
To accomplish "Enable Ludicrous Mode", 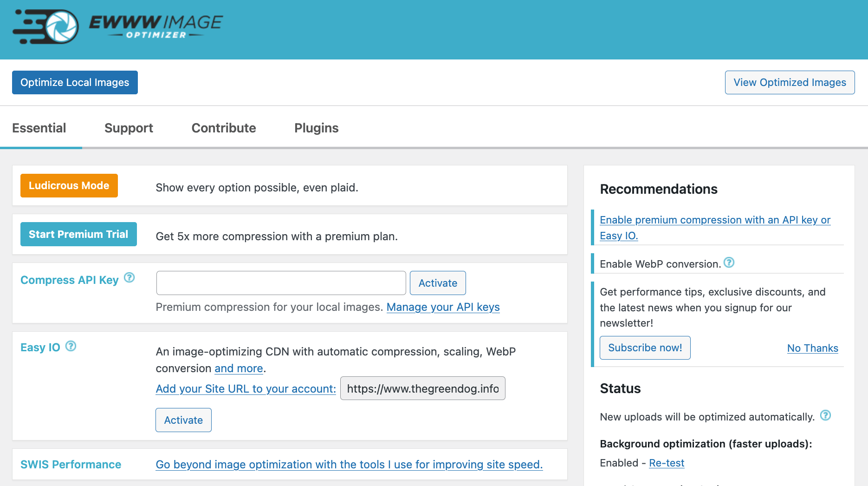I will click(69, 186).
